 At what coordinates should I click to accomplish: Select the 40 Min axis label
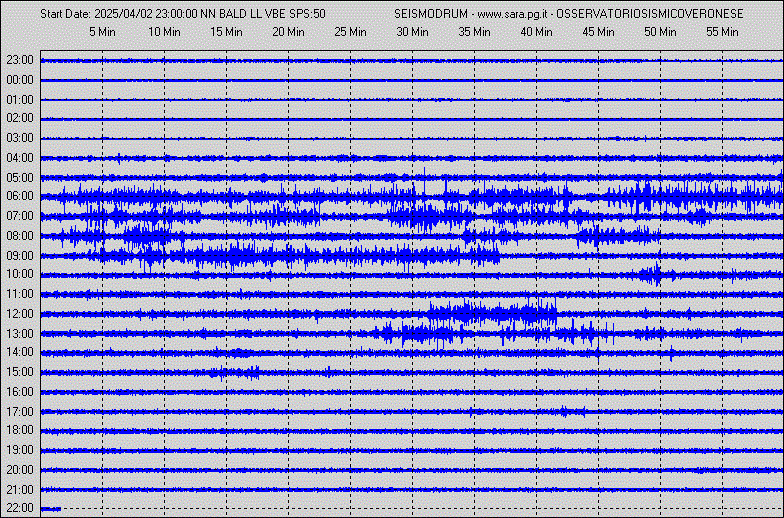pos(536,32)
